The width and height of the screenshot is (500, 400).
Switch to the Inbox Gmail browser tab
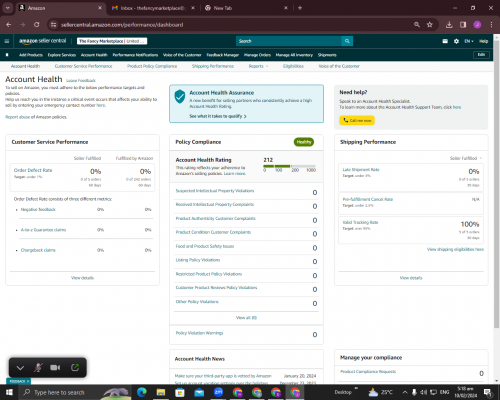(x=152, y=8)
